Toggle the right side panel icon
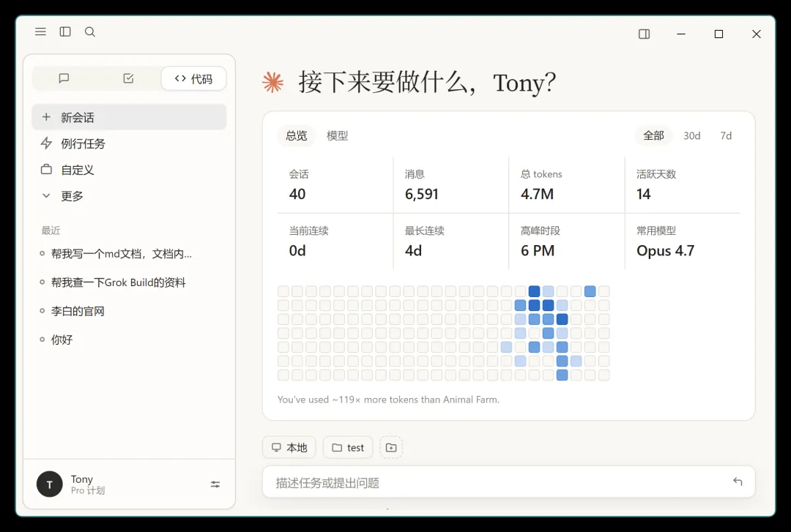 tap(645, 34)
